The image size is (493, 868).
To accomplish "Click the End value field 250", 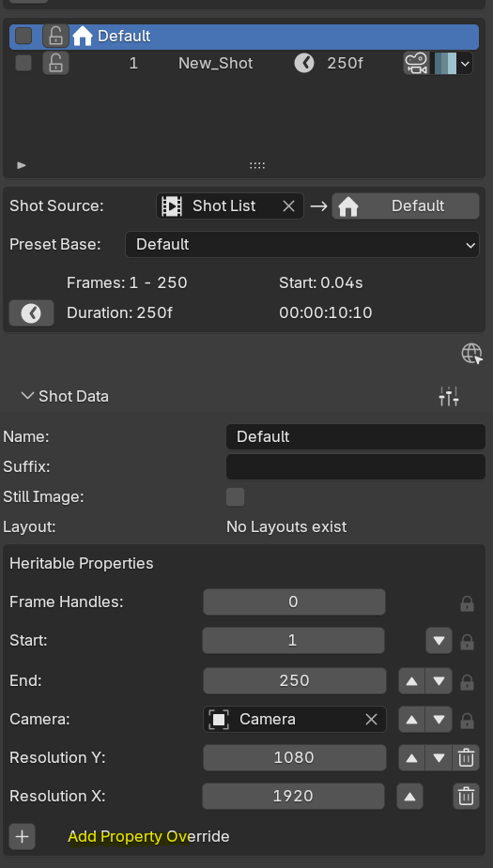I will [294, 680].
